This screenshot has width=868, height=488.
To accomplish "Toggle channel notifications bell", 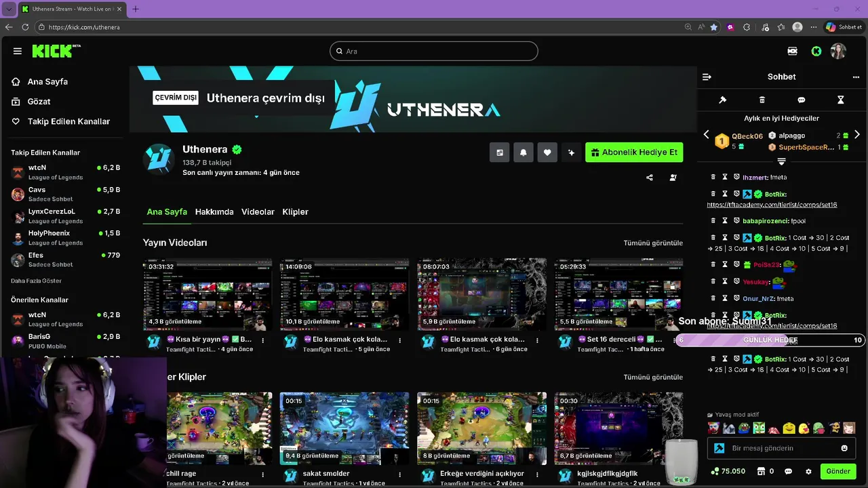I will click(x=523, y=152).
